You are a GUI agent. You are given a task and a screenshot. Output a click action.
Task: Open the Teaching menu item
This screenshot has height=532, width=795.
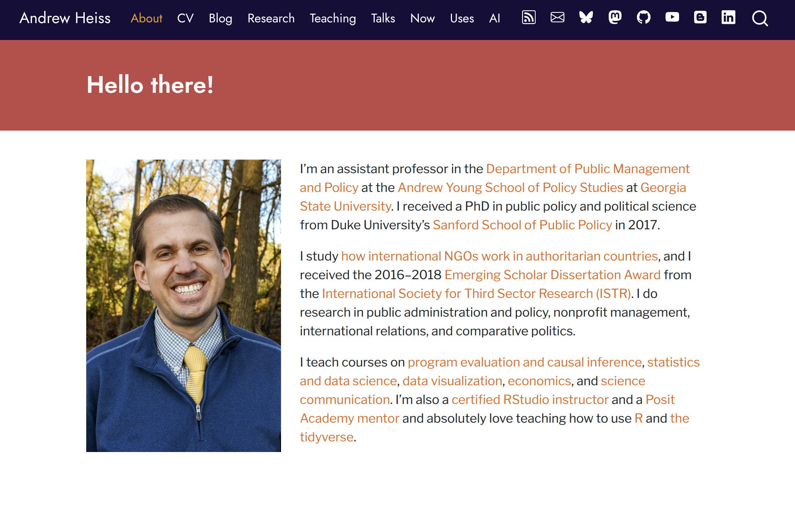coord(333,18)
